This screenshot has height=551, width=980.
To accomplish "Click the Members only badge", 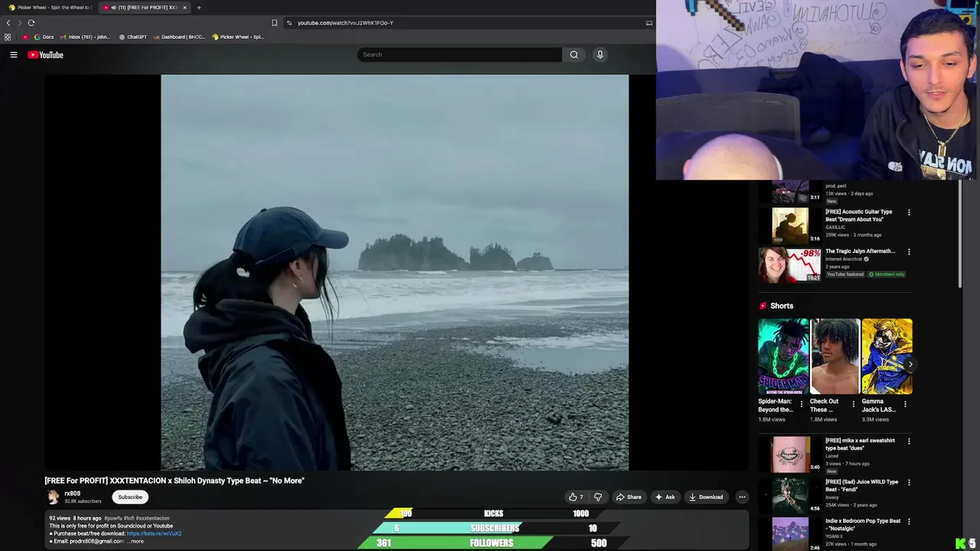I will pos(887,274).
